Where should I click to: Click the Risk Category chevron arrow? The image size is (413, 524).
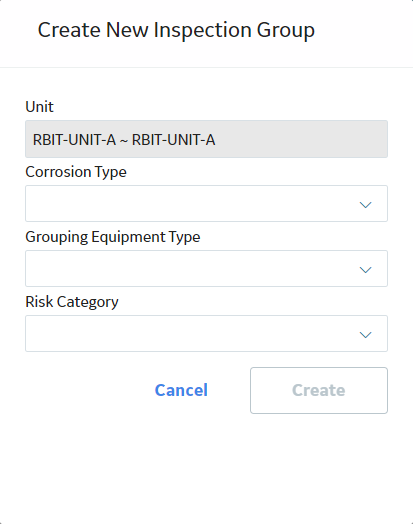point(365,335)
